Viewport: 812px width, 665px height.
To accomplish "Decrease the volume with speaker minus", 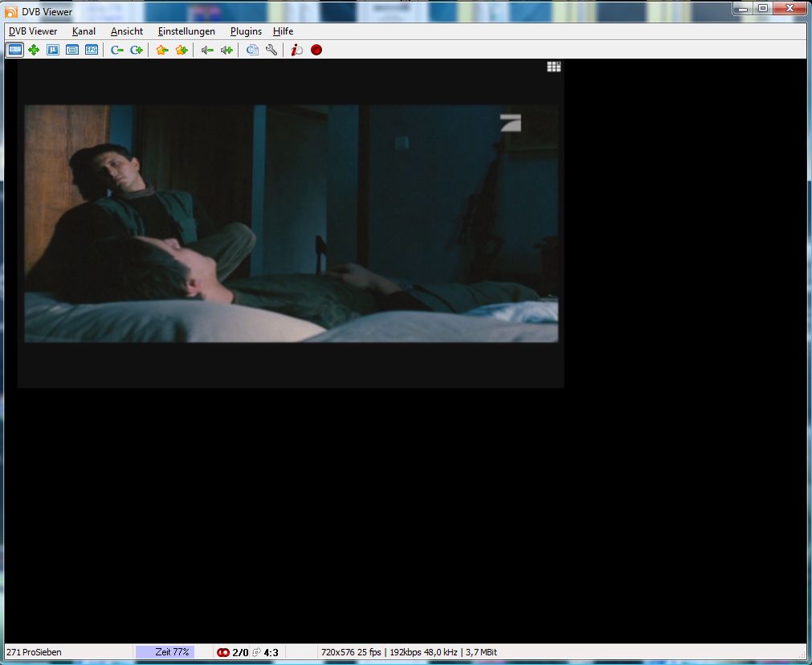I will click(207, 50).
